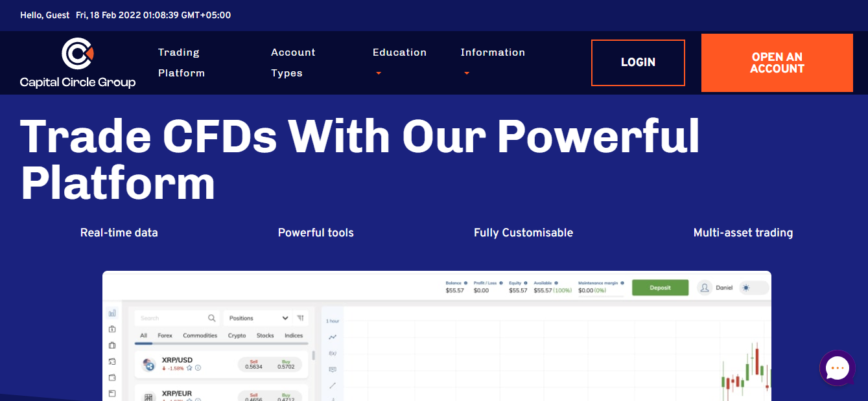Expand the Education menu arrow
This screenshot has height=401, width=868.
(379, 73)
